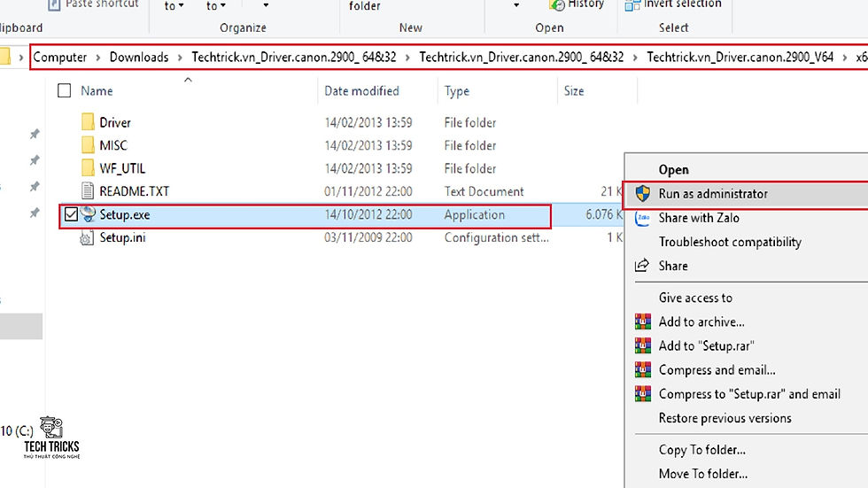This screenshot has height=488, width=868.
Task: Click 'Text Document' type of README.TXT
Action: coord(484,191)
